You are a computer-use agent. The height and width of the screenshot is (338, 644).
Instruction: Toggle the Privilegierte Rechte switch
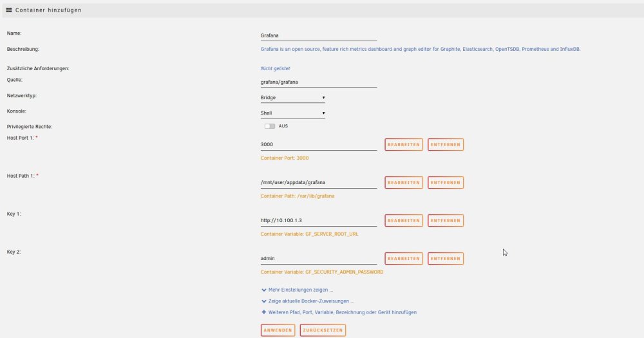pyautogui.click(x=269, y=126)
